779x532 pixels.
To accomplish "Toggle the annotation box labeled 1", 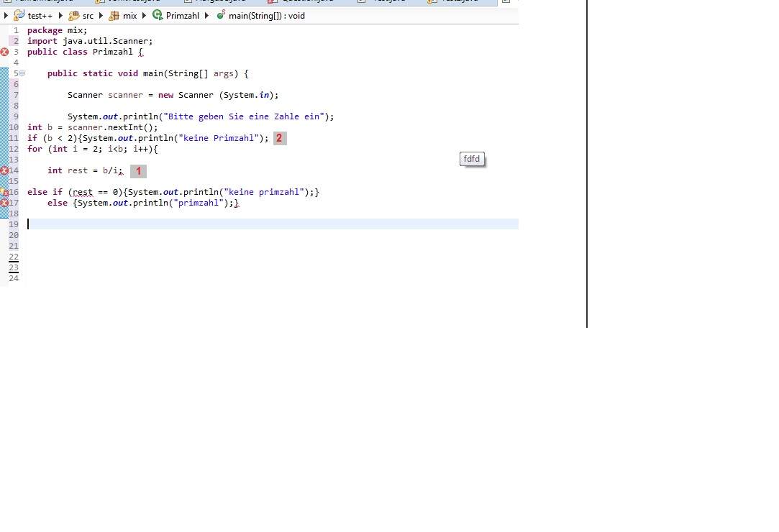I will pos(138,171).
